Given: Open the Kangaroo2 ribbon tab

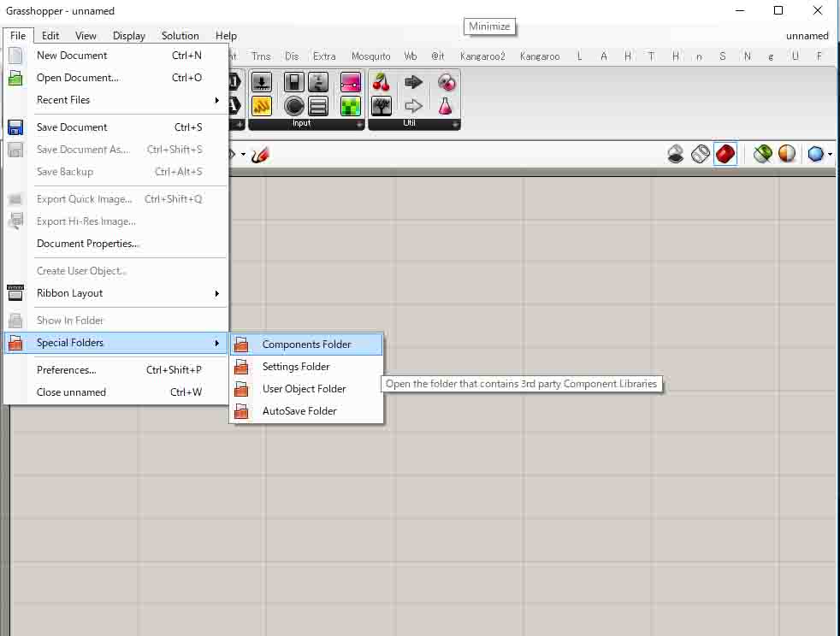Looking at the screenshot, I should pos(482,56).
